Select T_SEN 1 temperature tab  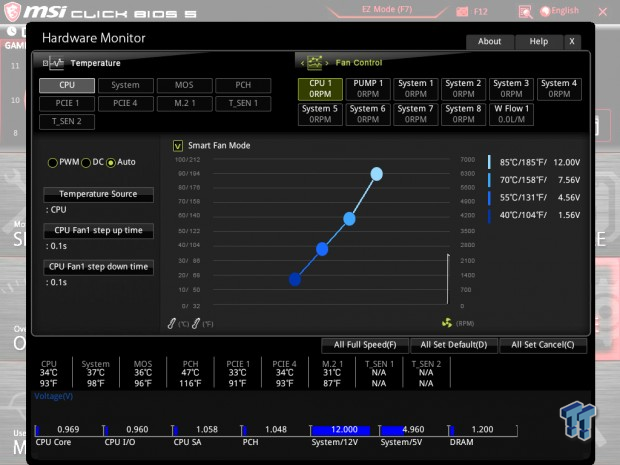[243, 103]
